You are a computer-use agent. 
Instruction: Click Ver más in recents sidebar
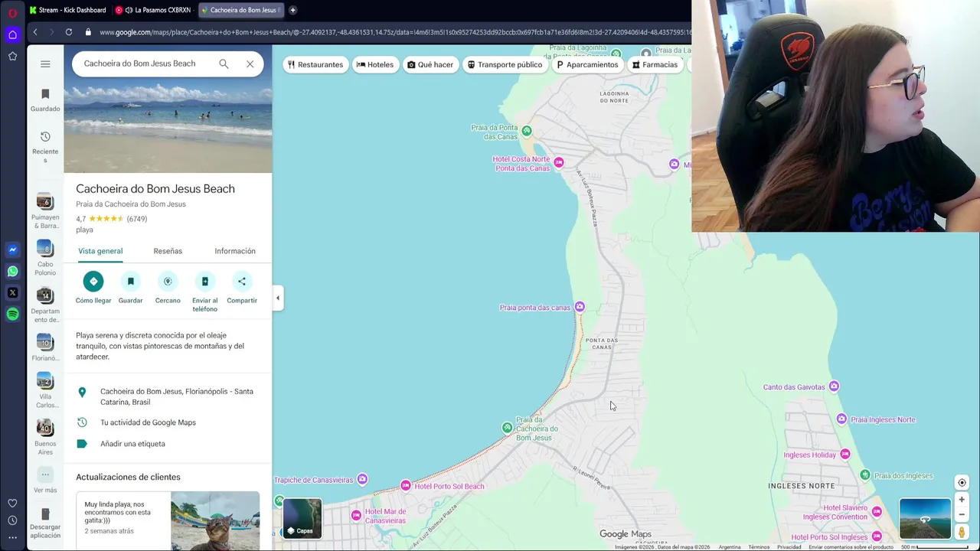pos(45,481)
